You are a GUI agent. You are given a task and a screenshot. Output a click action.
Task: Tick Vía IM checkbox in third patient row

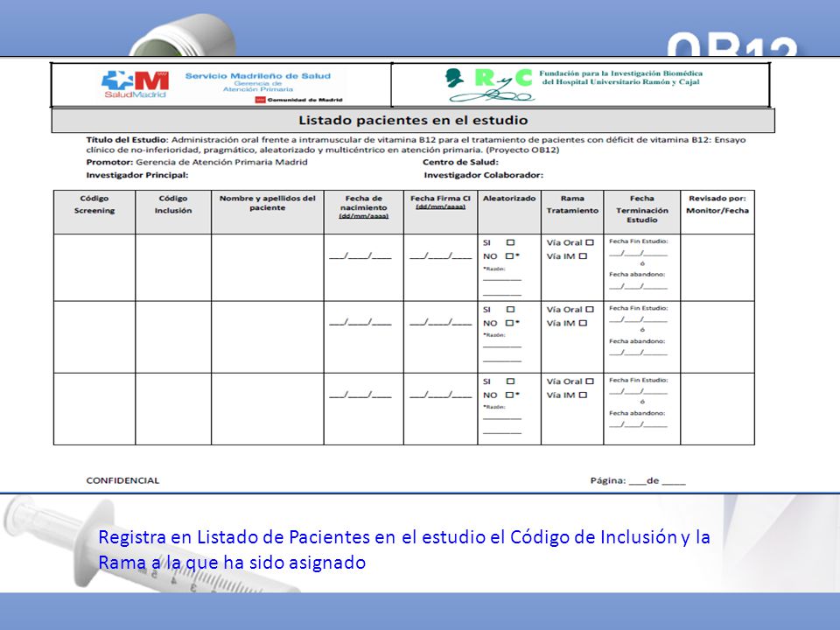(583, 395)
